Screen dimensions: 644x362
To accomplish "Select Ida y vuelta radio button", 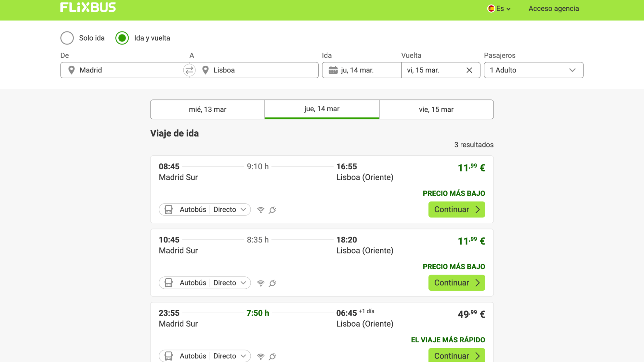I will click(x=122, y=38).
